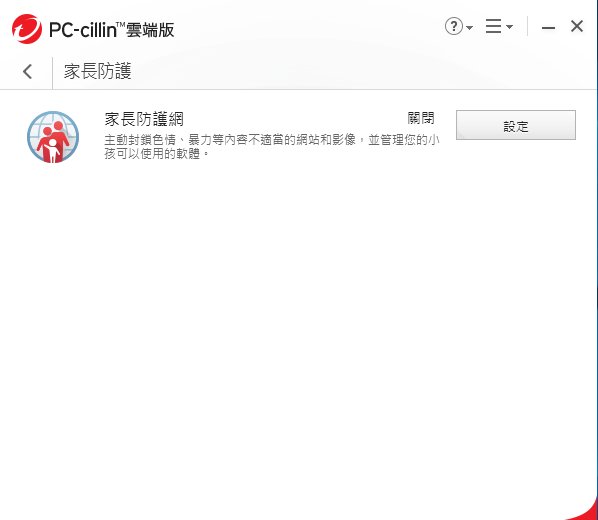Minimize the PC-cillin window
598x520 pixels.
[548, 27]
